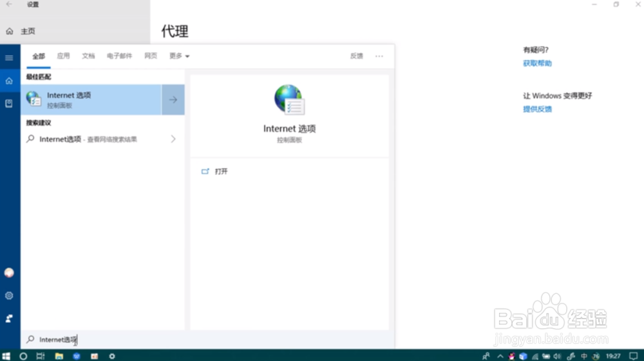Click the 反馈 button in search panel

click(x=357, y=56)
